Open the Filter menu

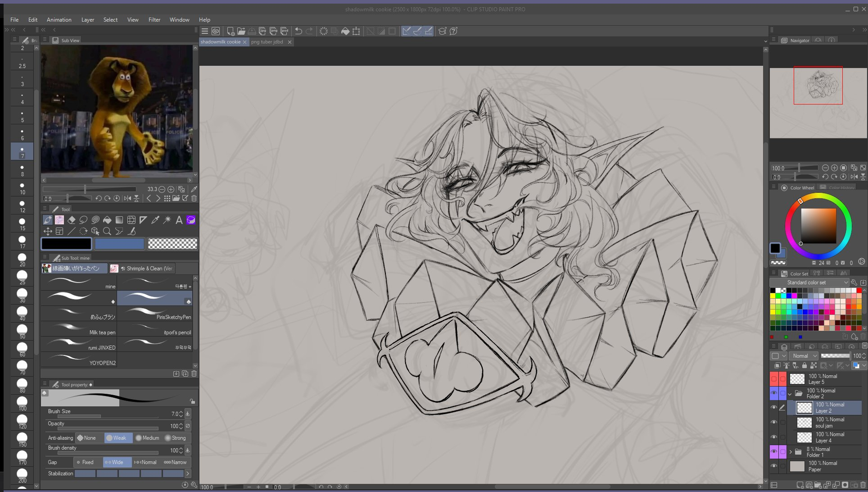pos(154,20)
